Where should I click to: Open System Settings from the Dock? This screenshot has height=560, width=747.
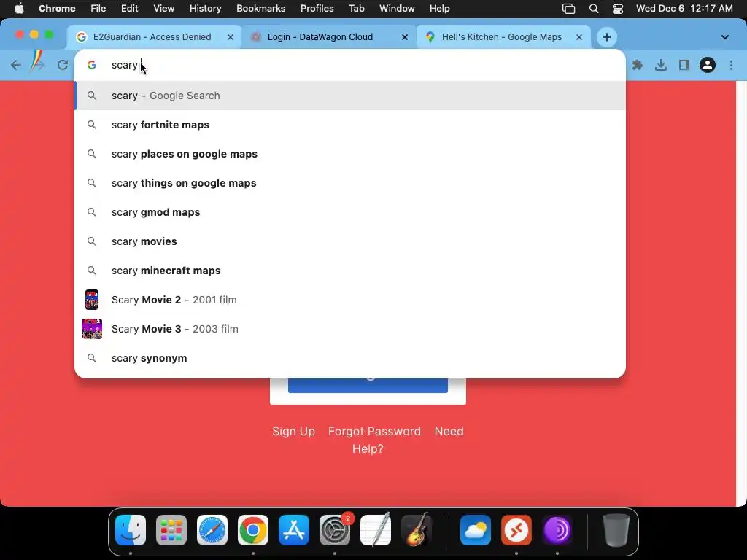click(x=335, y=530)
